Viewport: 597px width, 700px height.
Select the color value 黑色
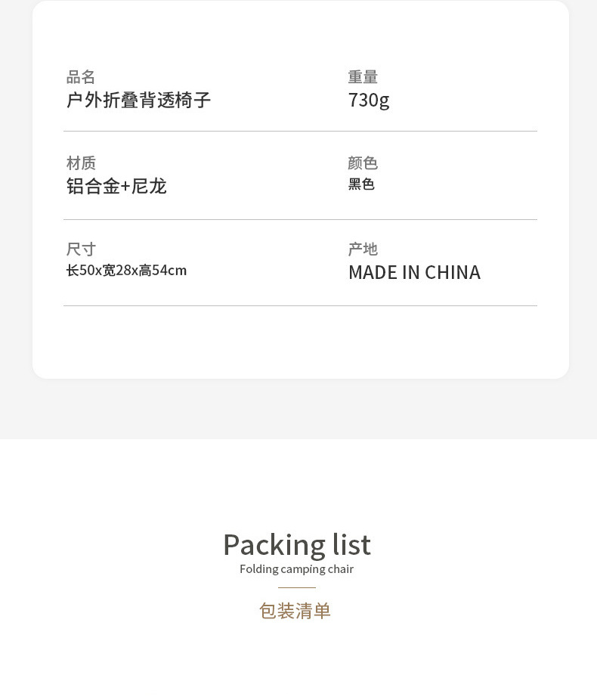361,184
